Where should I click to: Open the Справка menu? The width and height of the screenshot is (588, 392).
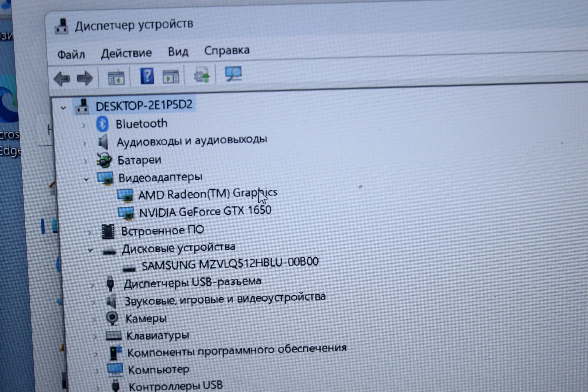tap(227, 51)
